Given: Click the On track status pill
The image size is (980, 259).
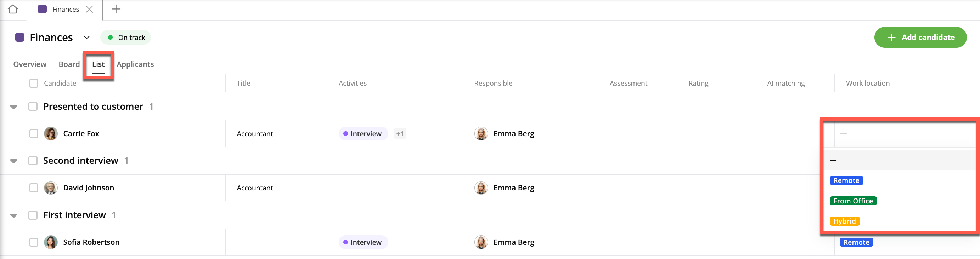Looking at the screenshot, I should [126, 37].
